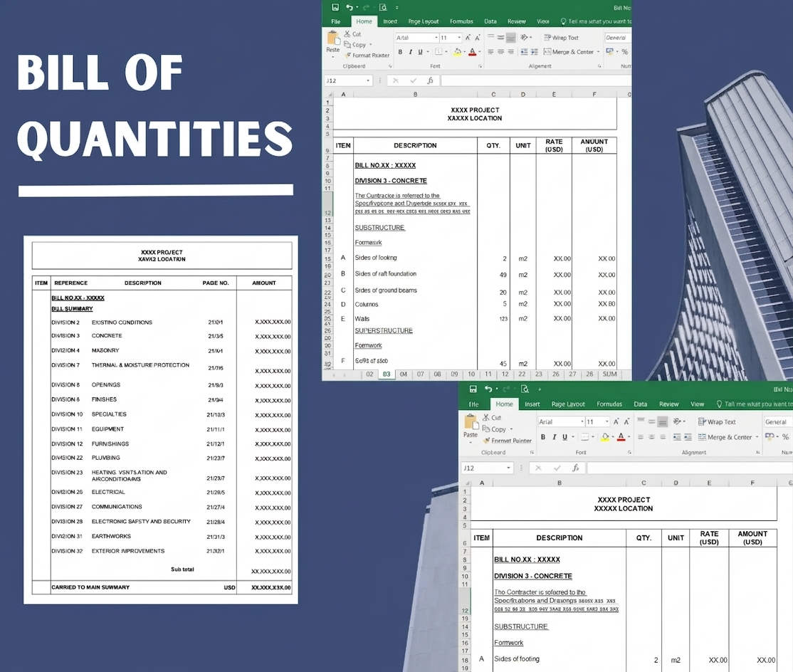Image resolution: width=793 pixels, height=672 pixels.
Task: Switch to the SUM sheet tab
Action: click(x=609, y=374)
